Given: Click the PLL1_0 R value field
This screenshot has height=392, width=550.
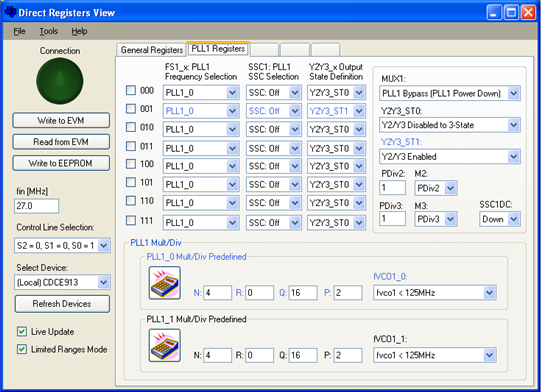Looking at the screenshot, I should point(260,292).
